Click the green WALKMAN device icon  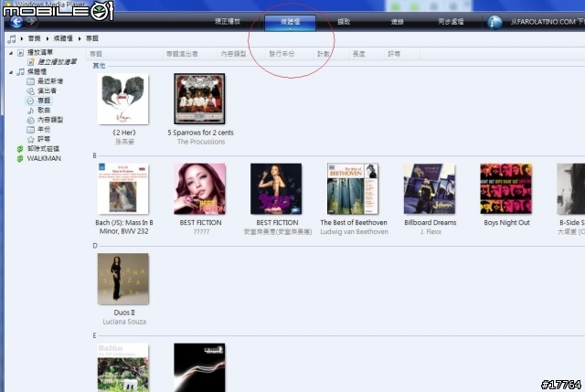(x=20, y=158)
